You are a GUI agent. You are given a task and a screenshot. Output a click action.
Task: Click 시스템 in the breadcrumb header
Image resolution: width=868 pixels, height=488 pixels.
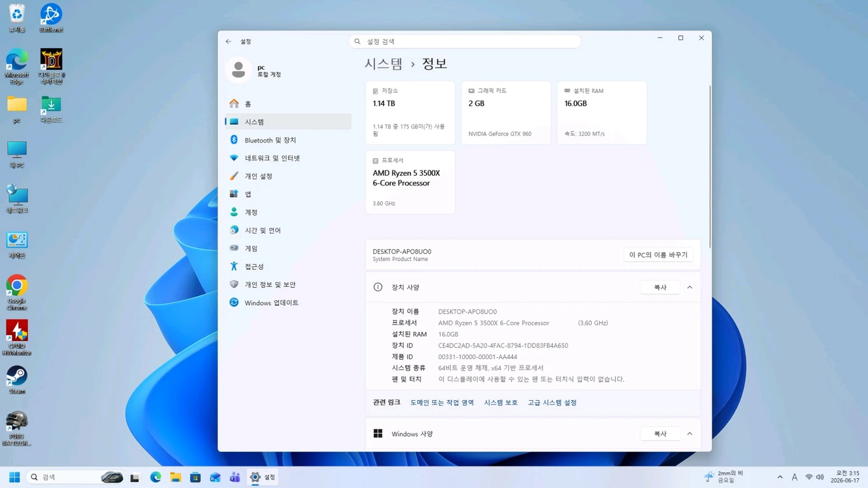(384, 64)
